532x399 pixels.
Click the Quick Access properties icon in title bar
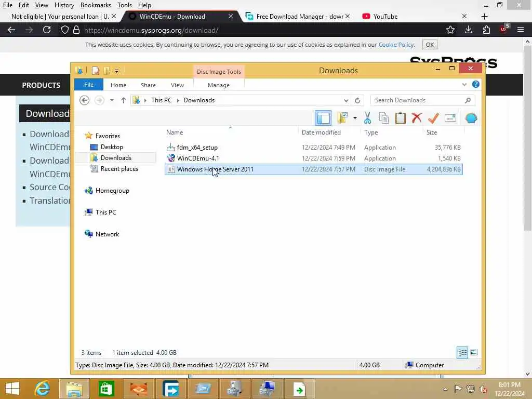[96, 71]
